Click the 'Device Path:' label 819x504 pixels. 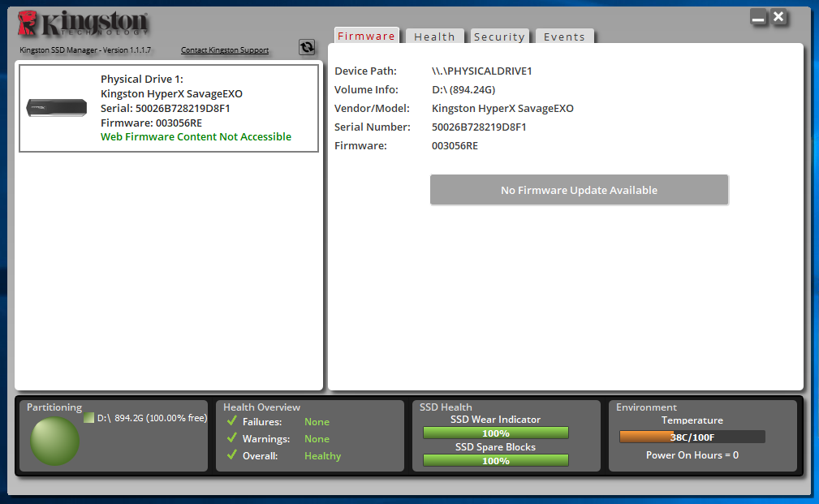click(365, 71)
